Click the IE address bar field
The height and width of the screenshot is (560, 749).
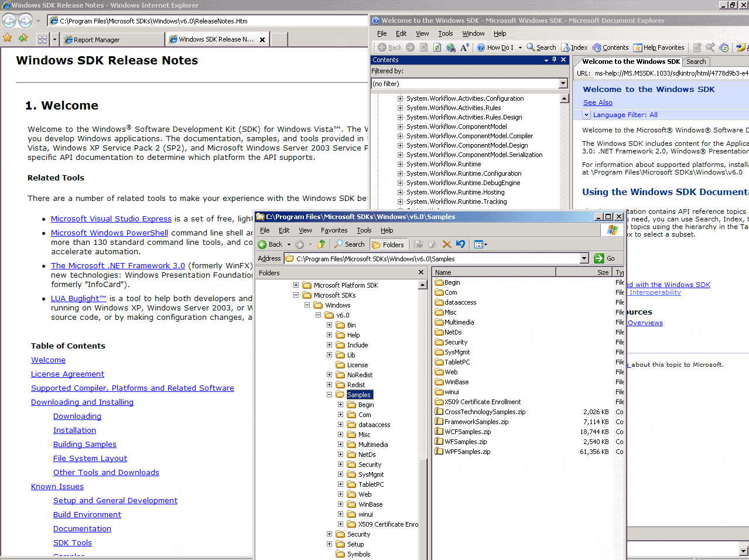click(x=208, y=21)
